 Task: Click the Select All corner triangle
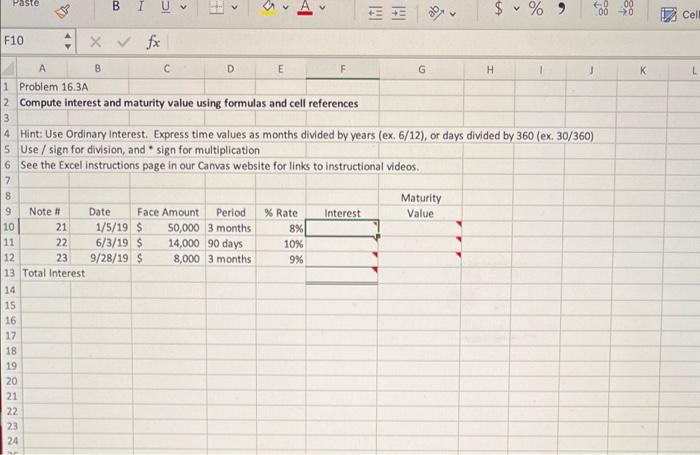point(9,68)
